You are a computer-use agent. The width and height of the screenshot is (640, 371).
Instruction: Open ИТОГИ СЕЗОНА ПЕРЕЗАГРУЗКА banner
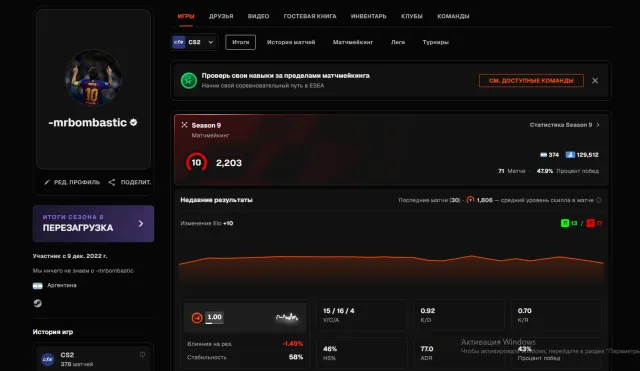[93, 224]
